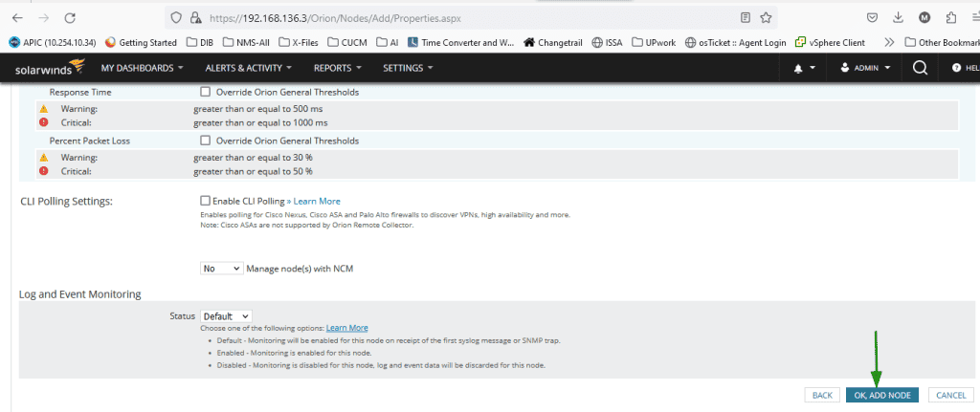This screenshot has height=412, width=980.
Task: Reload the page with the refresh icon
Action: (x=71, y=17)
